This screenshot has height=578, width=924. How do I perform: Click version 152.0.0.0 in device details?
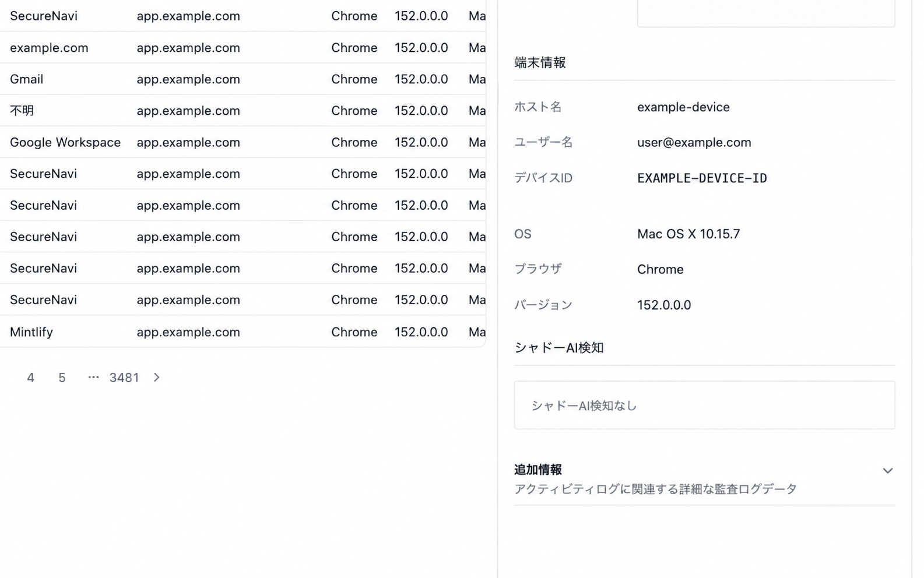tap(663, 305)
